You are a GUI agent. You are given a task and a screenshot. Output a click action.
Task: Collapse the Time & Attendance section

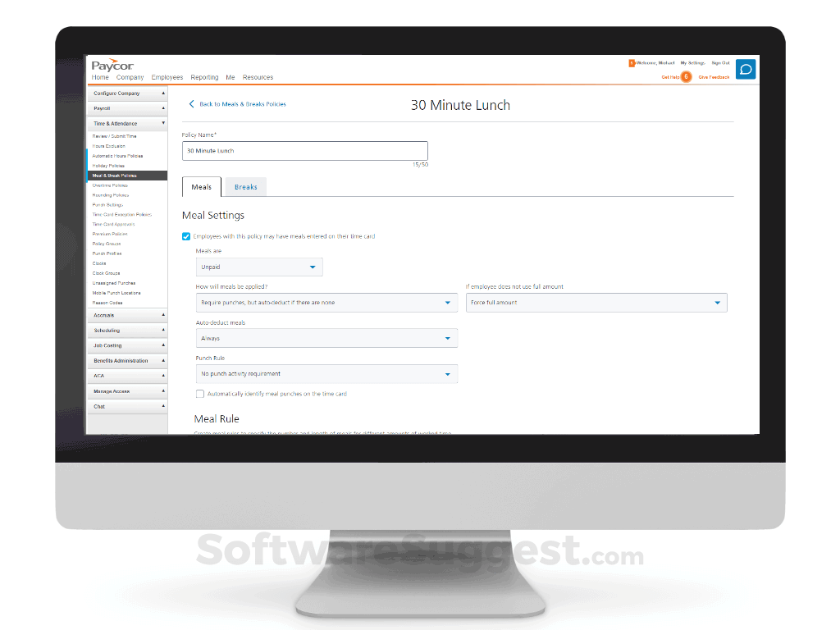coord(127,122)
